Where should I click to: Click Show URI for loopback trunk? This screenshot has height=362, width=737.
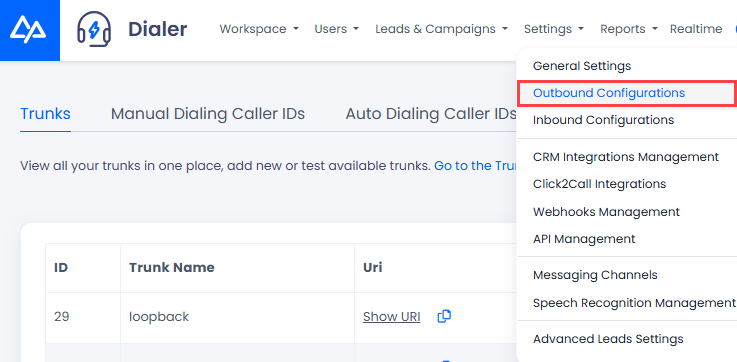coord(392,317)
